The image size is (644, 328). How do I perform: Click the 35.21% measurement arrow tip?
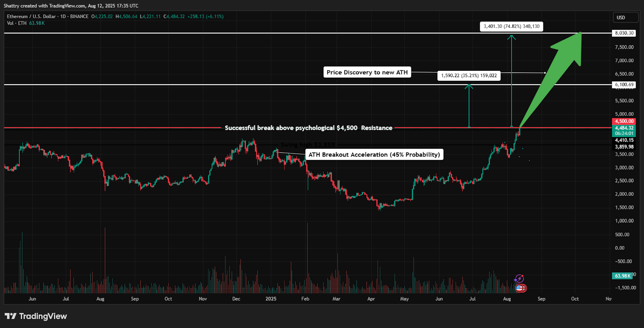469,86
